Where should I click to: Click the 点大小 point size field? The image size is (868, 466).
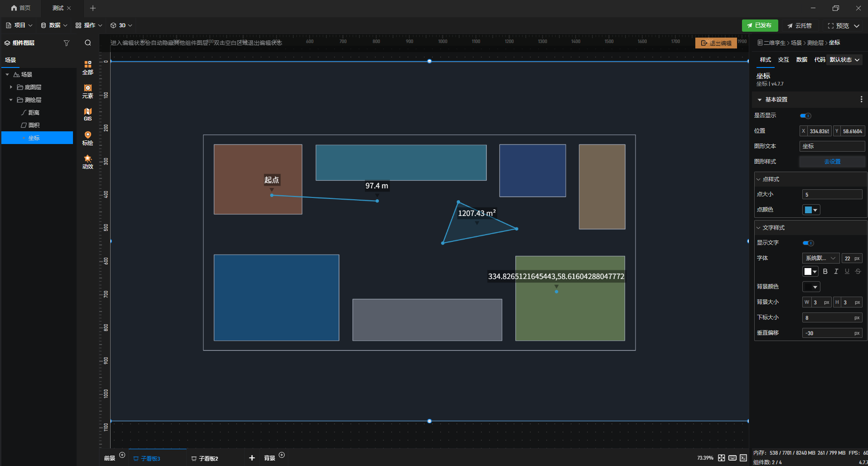pyautogui.click(x=832, y=194)
